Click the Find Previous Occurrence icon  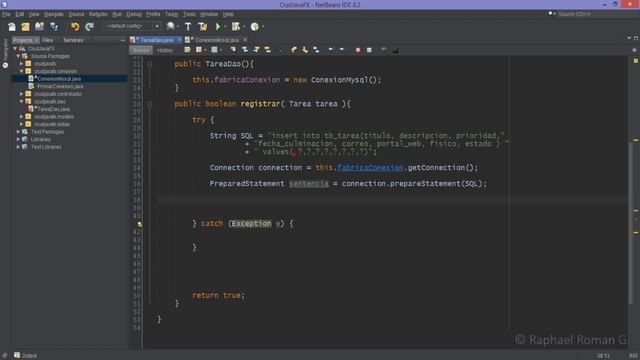(245, 50)
